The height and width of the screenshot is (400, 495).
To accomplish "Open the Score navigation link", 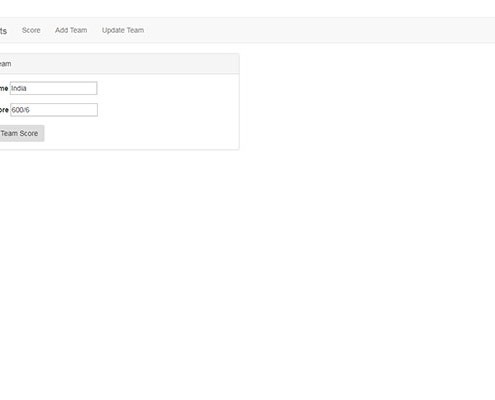I will [x=31, y=30].
